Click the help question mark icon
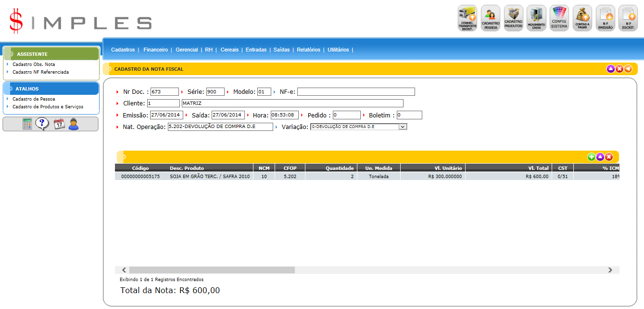This screenshot has height=309, width=644. (x=42, y=124)
